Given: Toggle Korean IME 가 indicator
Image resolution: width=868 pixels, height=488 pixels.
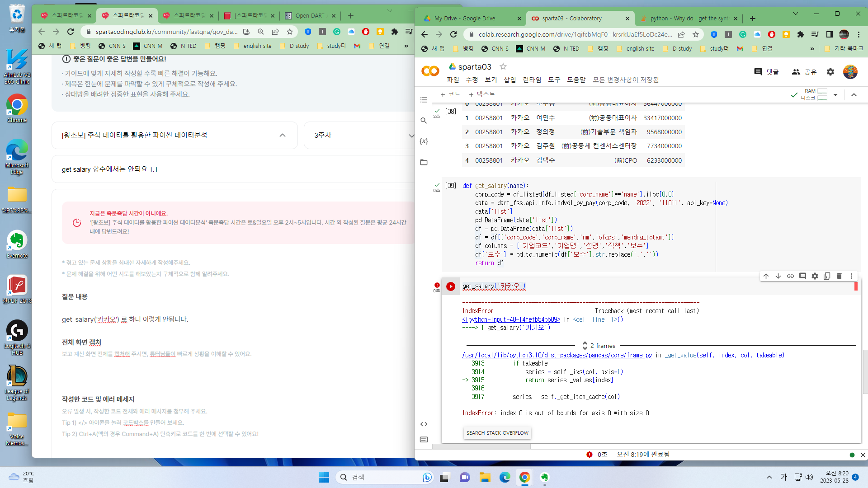Looking at the screenshot, I should click(x=784, y=477).
